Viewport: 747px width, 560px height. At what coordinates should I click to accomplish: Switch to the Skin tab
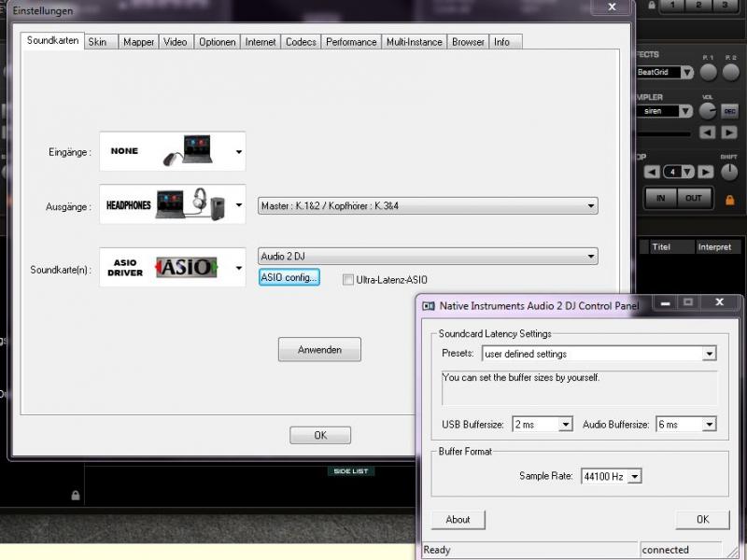[x=101, y=42]
